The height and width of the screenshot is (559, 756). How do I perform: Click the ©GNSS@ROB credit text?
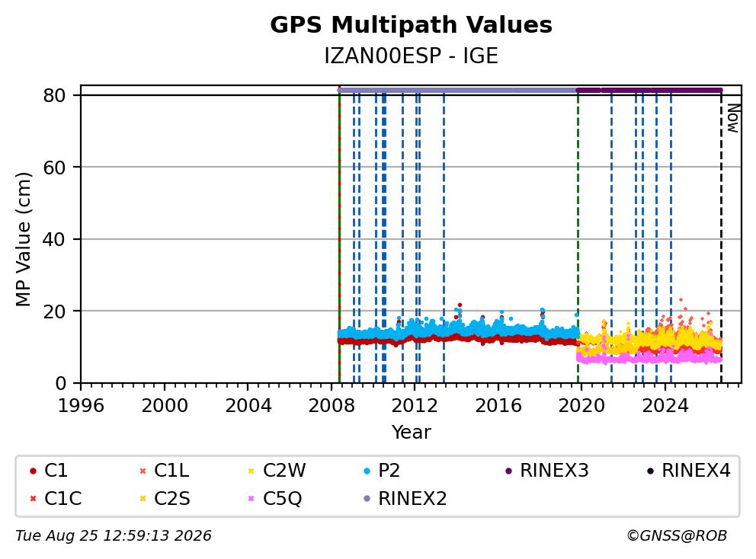click(x=677, y=536)
